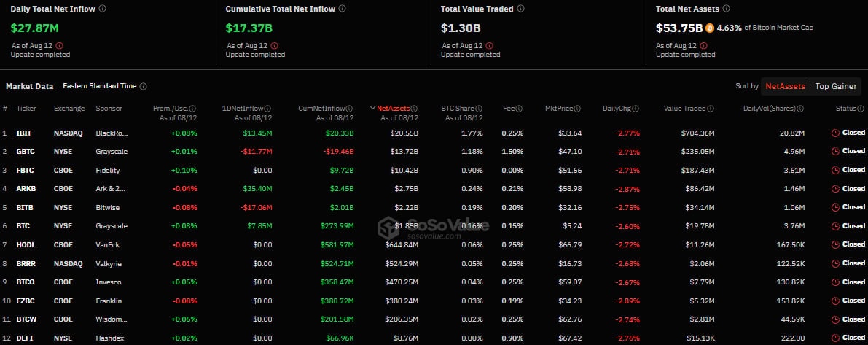Click Valkyrie sponsor cell

point(109,263)
